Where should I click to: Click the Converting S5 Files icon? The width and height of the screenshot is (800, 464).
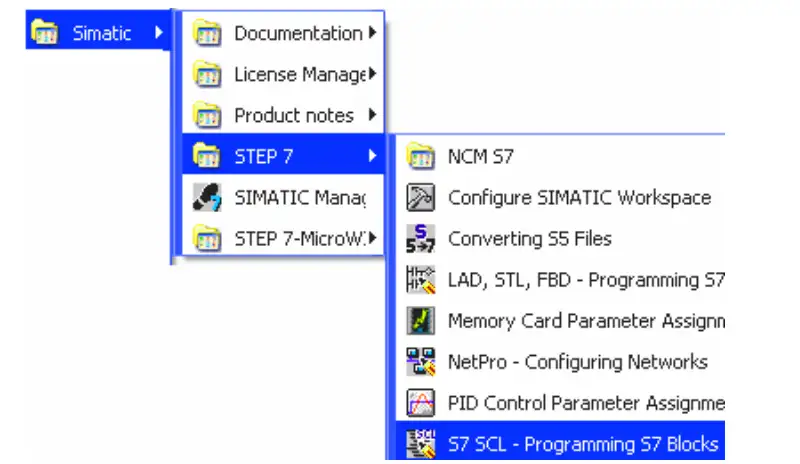pyautogui.click(x=420, y=238)
